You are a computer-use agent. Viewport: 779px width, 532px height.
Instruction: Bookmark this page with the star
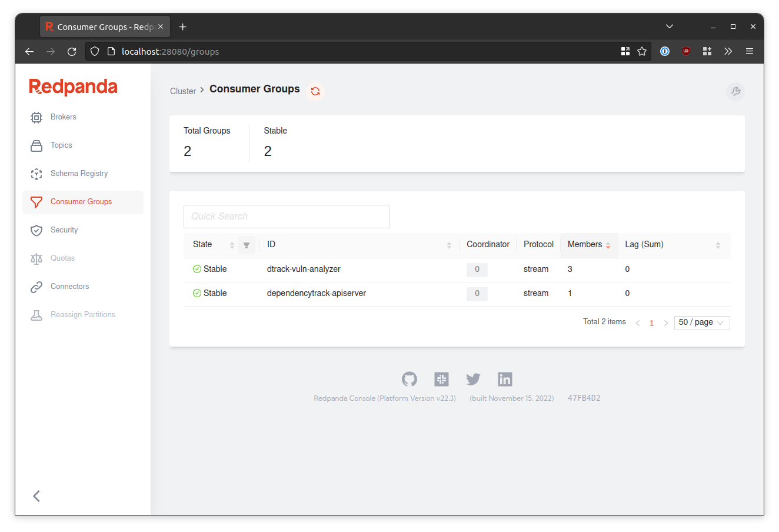click(x=642, y=52)
